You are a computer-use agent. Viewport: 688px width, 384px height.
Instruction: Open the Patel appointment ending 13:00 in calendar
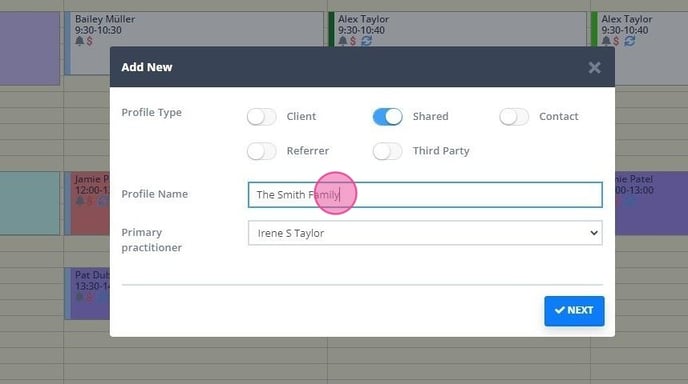(651, 203)
